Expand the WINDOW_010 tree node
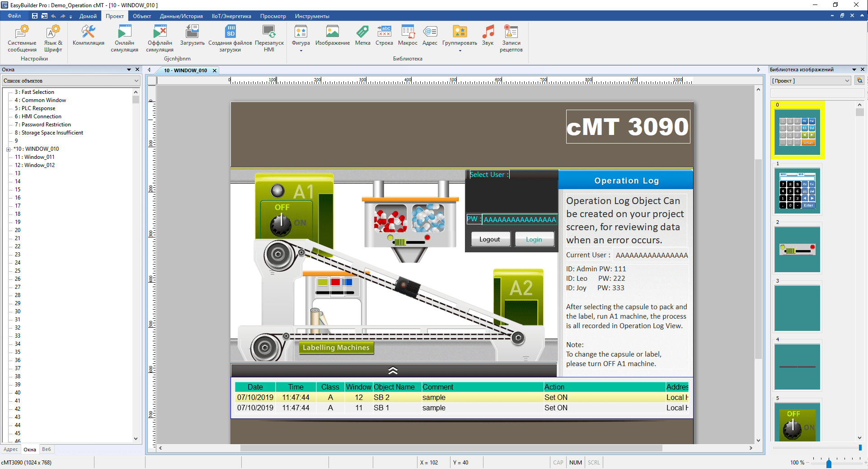The height and width of the screenshot is (469, 868). (x=9, y=149)
